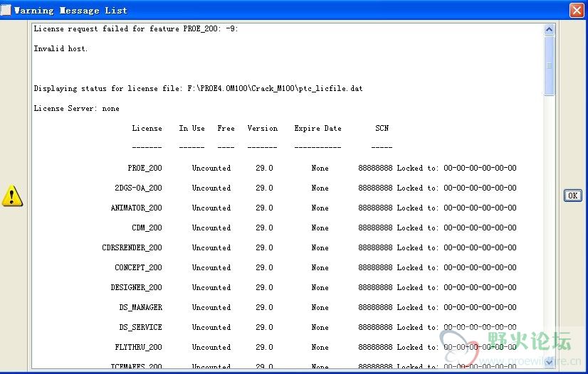Click the OK button
This screenshot has width=588, height=374.
572,196
